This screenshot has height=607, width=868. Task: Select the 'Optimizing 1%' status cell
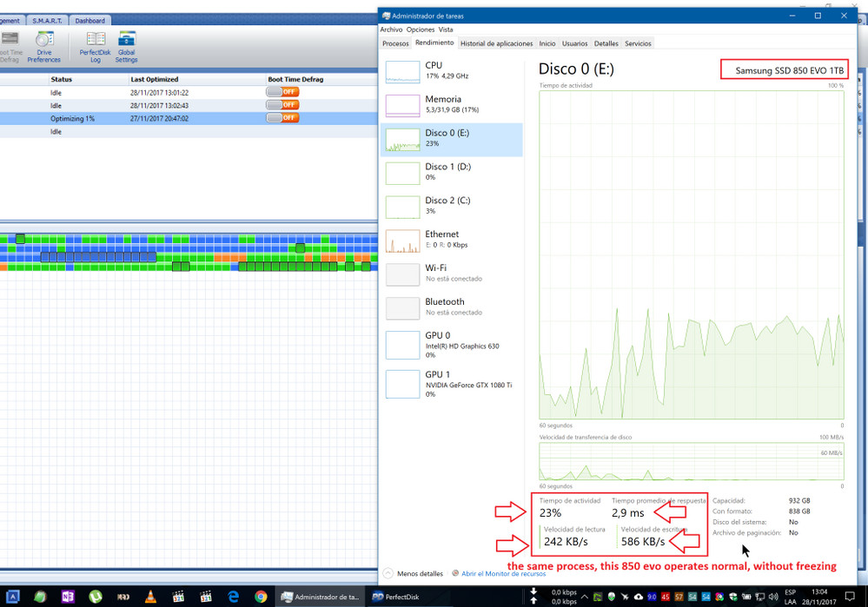(x=72, y=118)
